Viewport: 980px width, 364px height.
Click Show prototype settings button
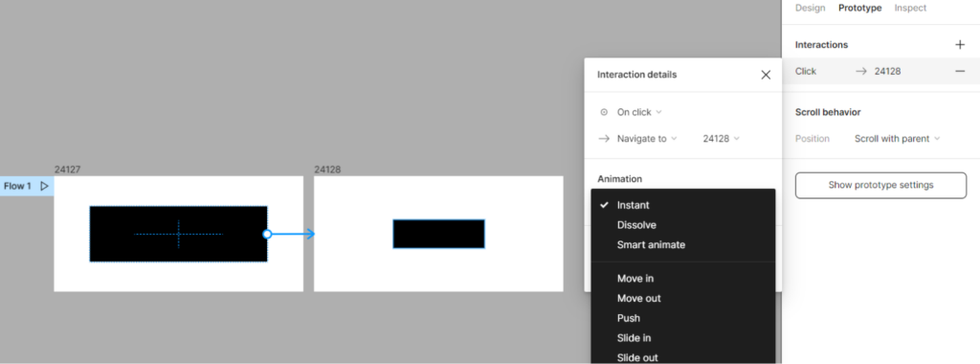click(880, 185)
